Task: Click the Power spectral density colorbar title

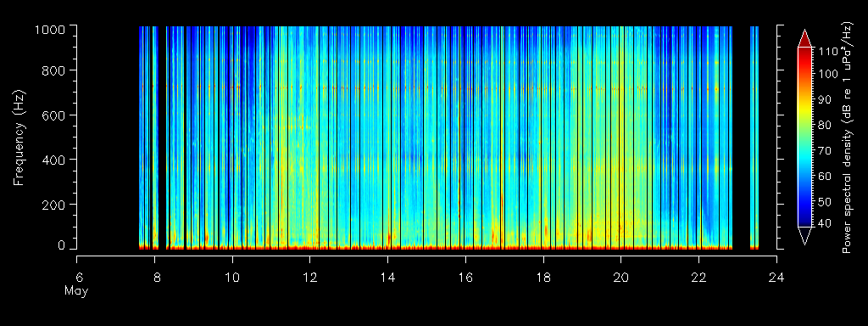Action: click(x=847, y=138)
